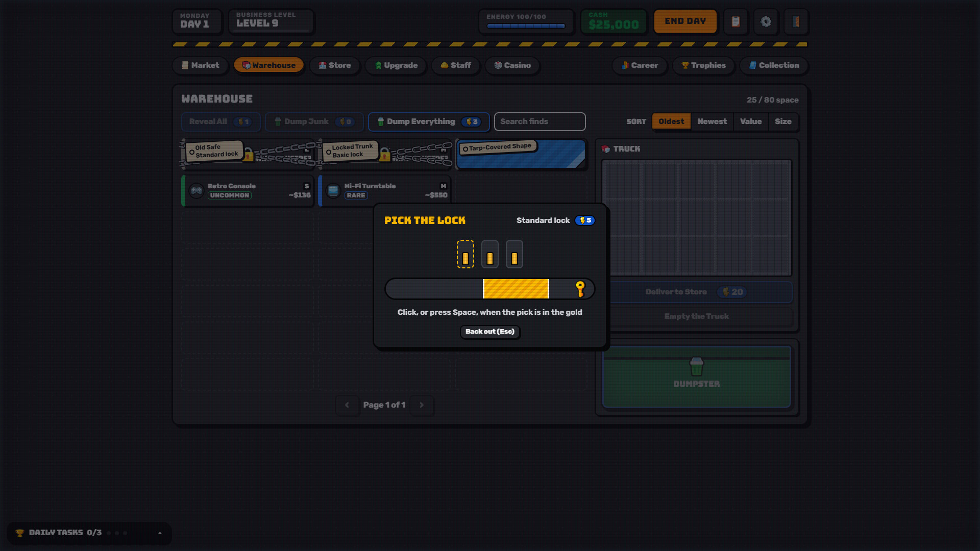Open the Casino tab

pyautogui.click(x=512, y=65)
